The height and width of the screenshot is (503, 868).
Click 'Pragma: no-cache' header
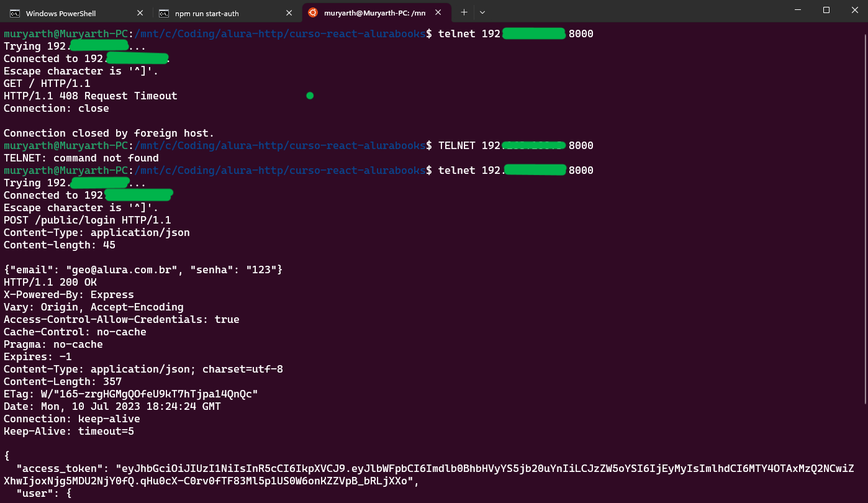click(53, 344)
